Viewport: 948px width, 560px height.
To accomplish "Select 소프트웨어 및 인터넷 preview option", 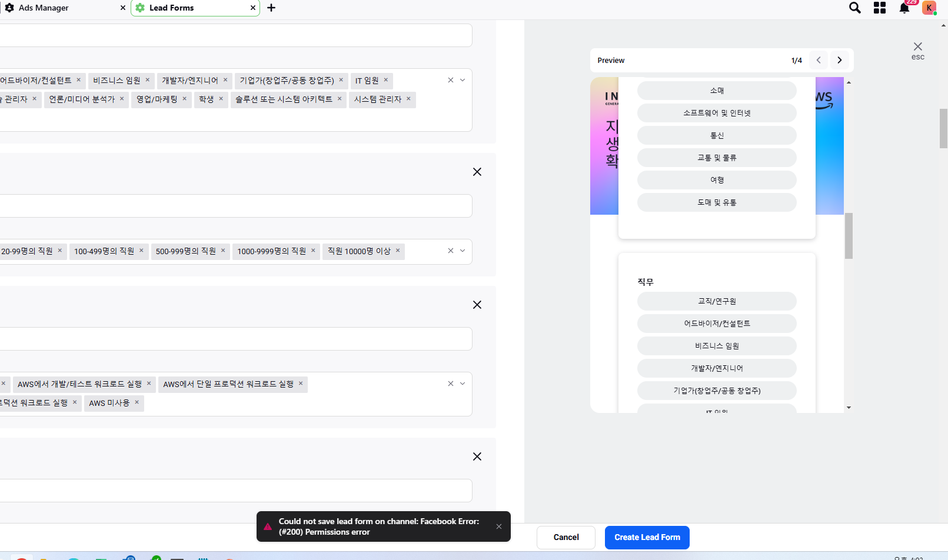I will coord(717,113).
